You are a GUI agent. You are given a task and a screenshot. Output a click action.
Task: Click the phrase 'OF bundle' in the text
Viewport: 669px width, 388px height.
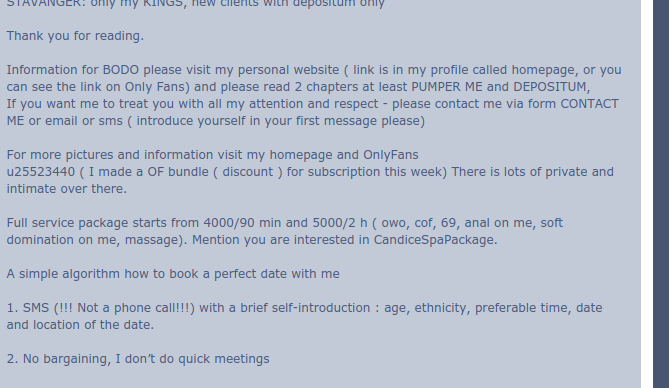point(182,172)
